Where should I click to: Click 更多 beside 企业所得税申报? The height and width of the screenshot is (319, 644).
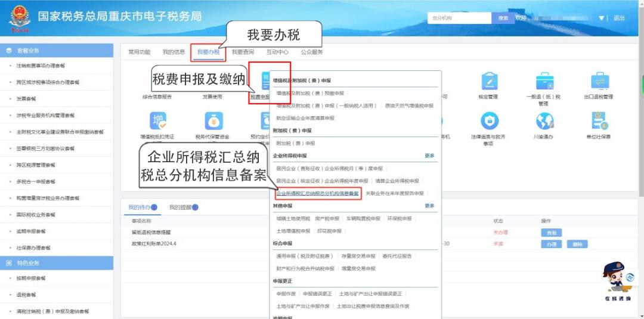(429, 156)
